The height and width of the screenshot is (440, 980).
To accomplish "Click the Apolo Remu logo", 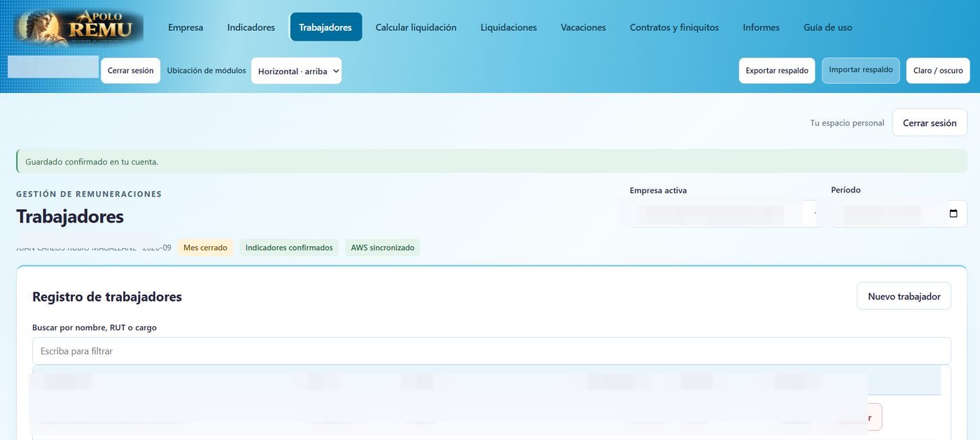I will coord(78,27).
